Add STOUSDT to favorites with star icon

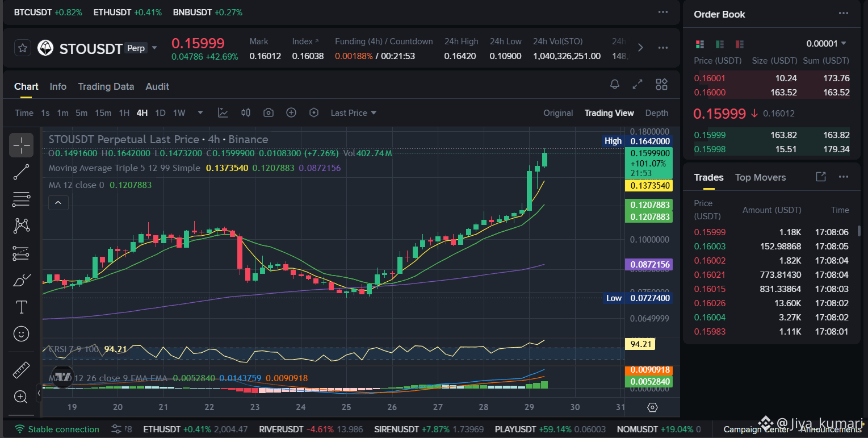coord(23,48)
